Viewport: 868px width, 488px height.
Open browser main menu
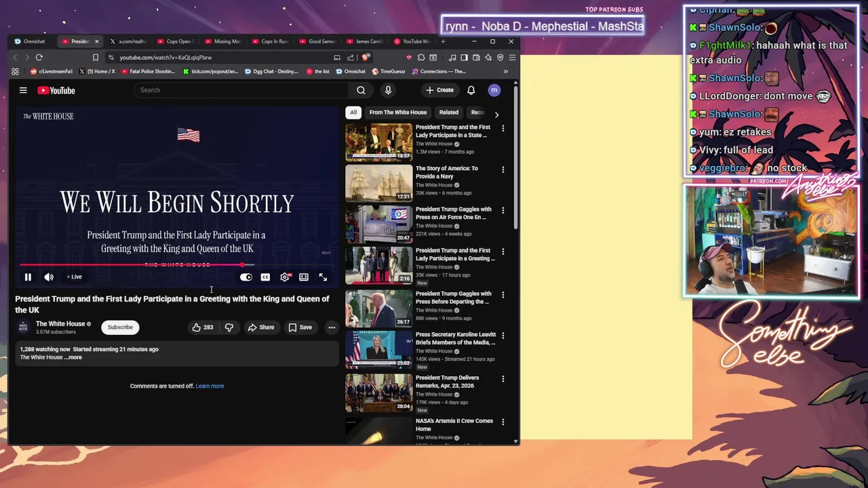click(x=512, y=58)
